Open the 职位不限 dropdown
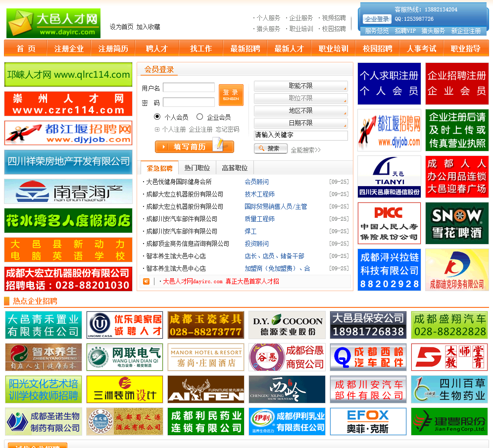Screen dimensions: 493x448 [x=301, y=99]
